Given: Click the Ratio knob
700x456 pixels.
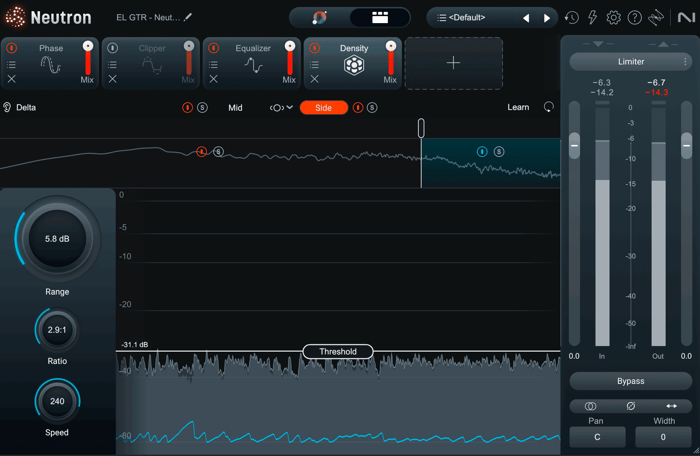Looking at the screenshot, I should [57, 330].
